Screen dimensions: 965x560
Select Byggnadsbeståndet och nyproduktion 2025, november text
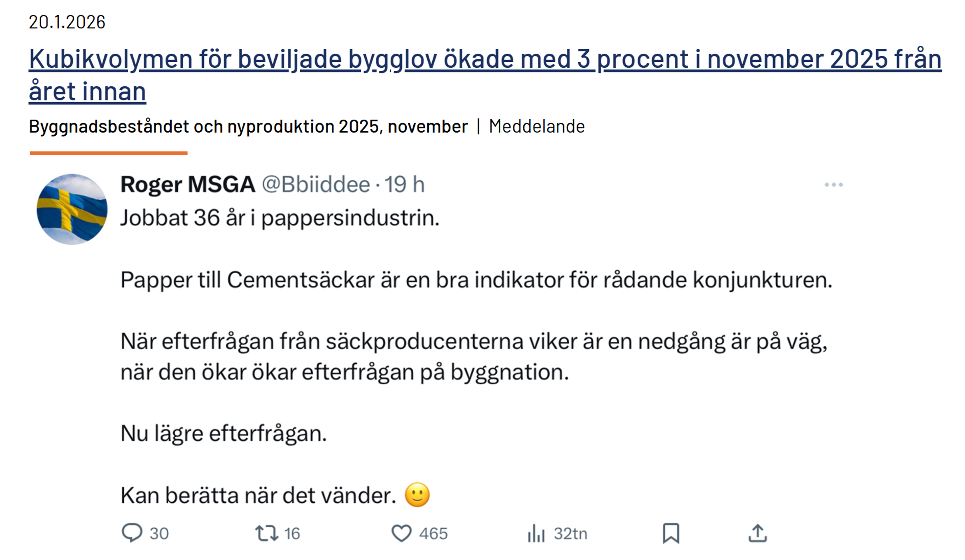click(248, 126)
